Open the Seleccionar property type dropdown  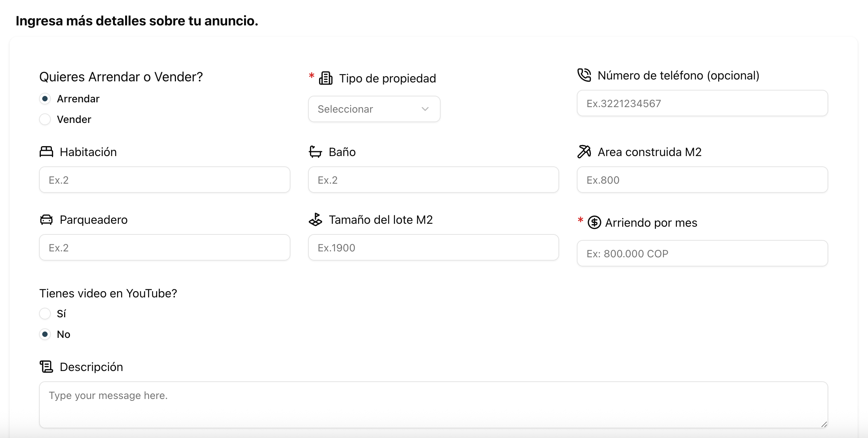[x=374, y=109]
